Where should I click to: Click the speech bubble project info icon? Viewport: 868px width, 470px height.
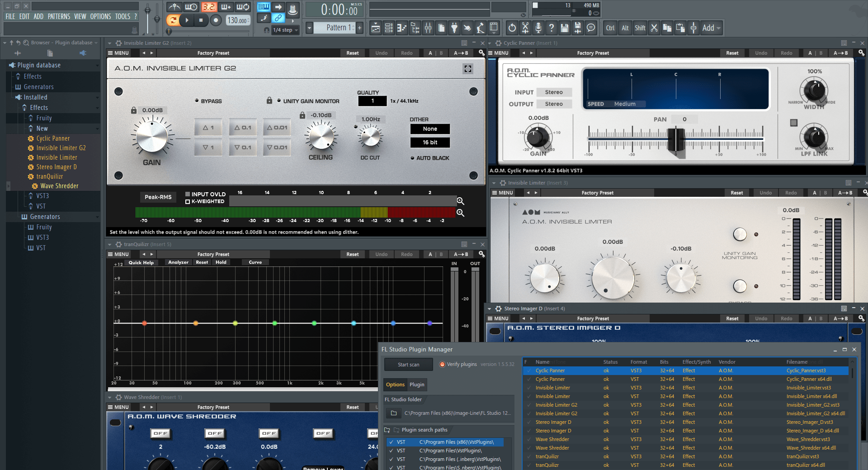pyautogui.click(x=590, y=28)
